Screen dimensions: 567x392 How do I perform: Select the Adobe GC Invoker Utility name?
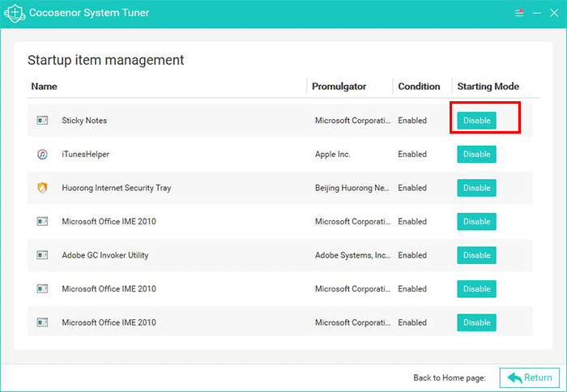tap(105, 255)
